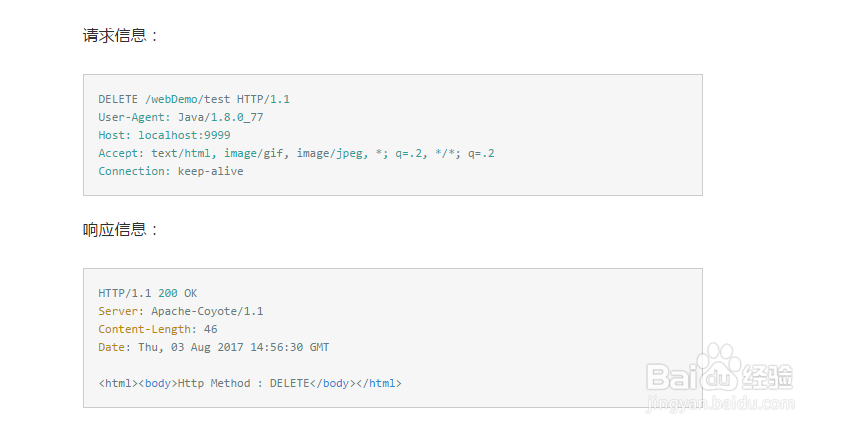Click the Http Method : DELETE body text
Image resolution: width=842 pixels, height=433 pixels.
pyautogui.click(x=245, y=383)
